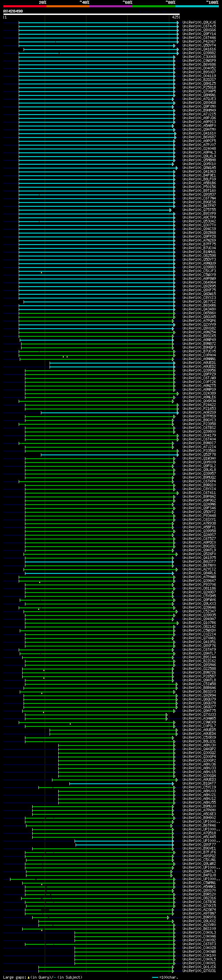Click the cyan ~100% identity legend segment
The width and height of the screenshot is (222, 980).
click(197, 6)
